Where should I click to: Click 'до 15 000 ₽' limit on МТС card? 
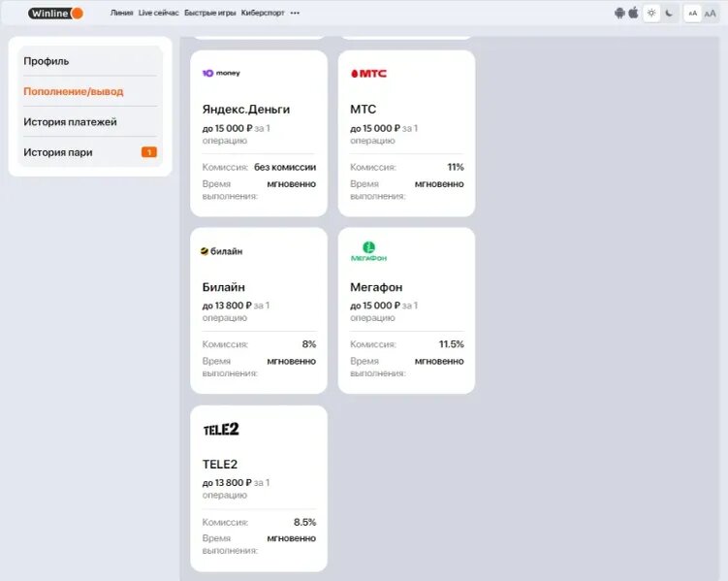[x=375, y=128]
